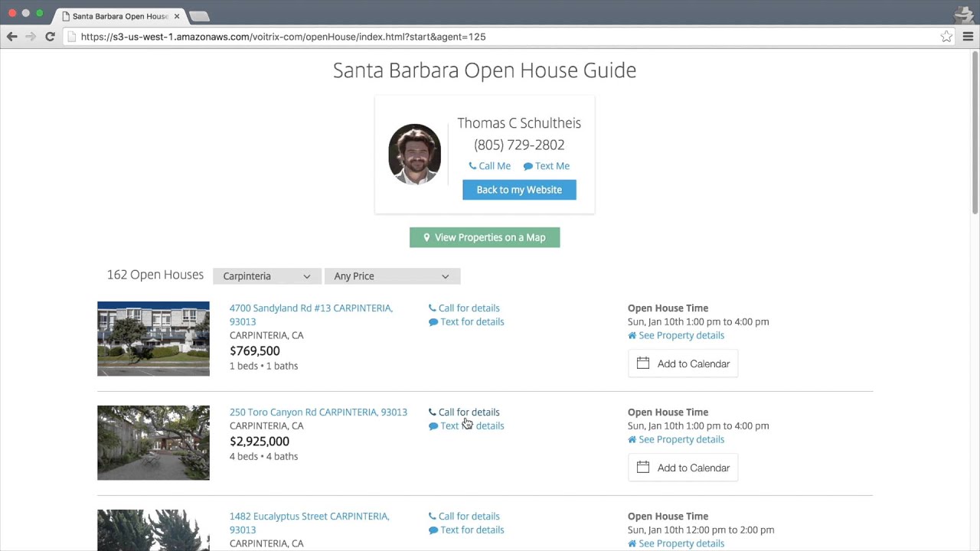Click the page icon in address bar

point(71,37)
